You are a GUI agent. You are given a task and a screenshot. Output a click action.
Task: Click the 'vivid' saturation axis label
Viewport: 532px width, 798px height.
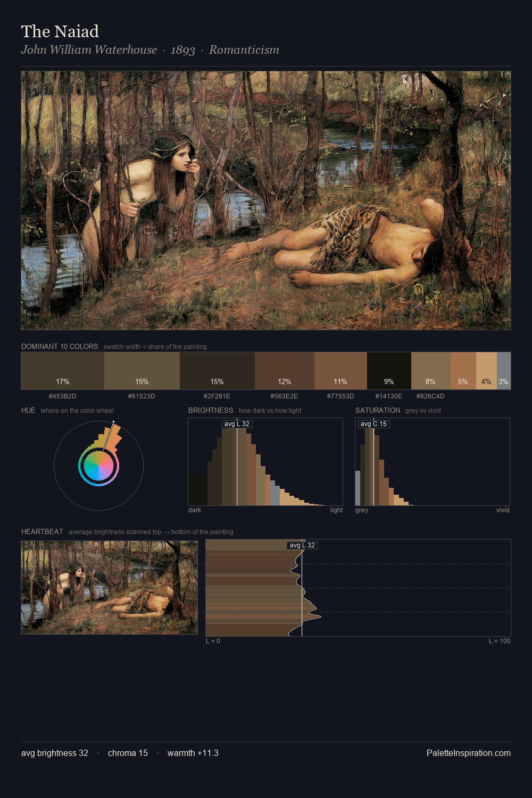(x=503, y=510)
